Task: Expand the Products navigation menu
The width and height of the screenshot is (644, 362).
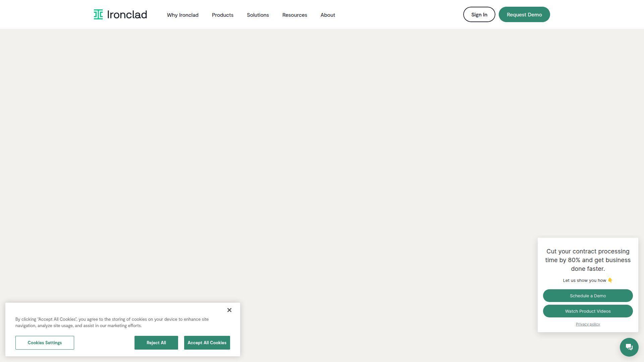Action: click(x=222, y=15)
